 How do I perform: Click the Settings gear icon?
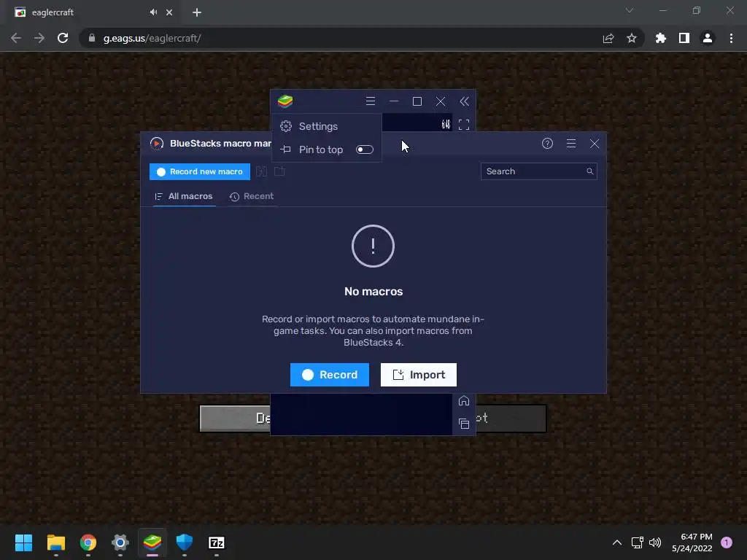click(x=286, y=126)
